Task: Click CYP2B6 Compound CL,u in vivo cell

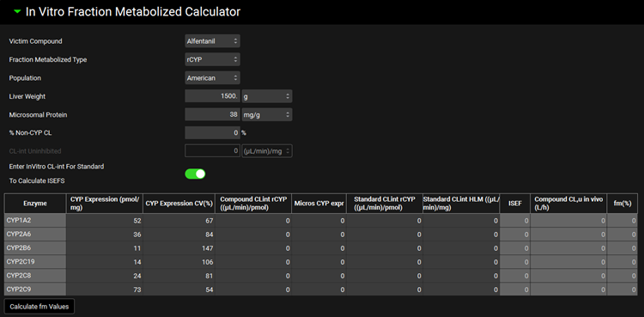Action: (568, 248)
